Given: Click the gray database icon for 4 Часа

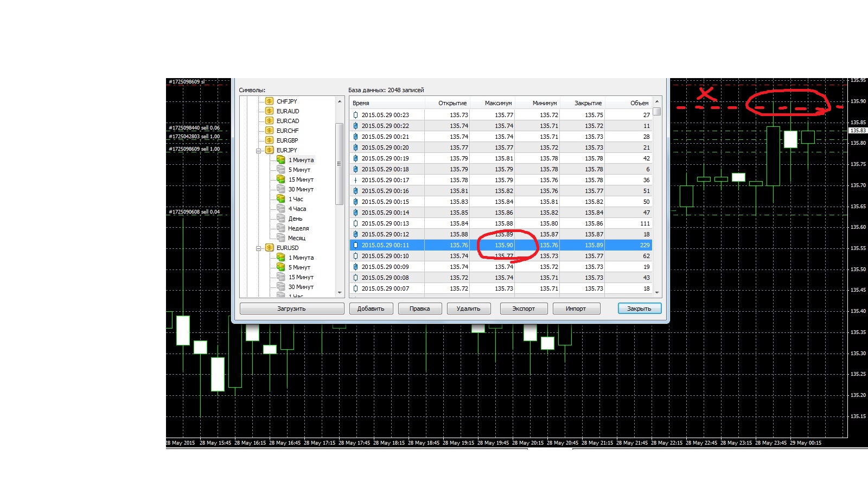Looking at the screenshot, I should coord(281,209).
